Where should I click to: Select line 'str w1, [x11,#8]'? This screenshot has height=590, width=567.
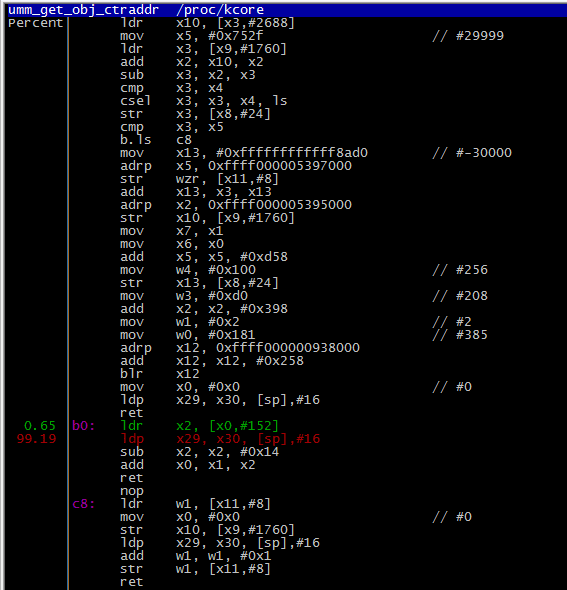pos(195,569)
